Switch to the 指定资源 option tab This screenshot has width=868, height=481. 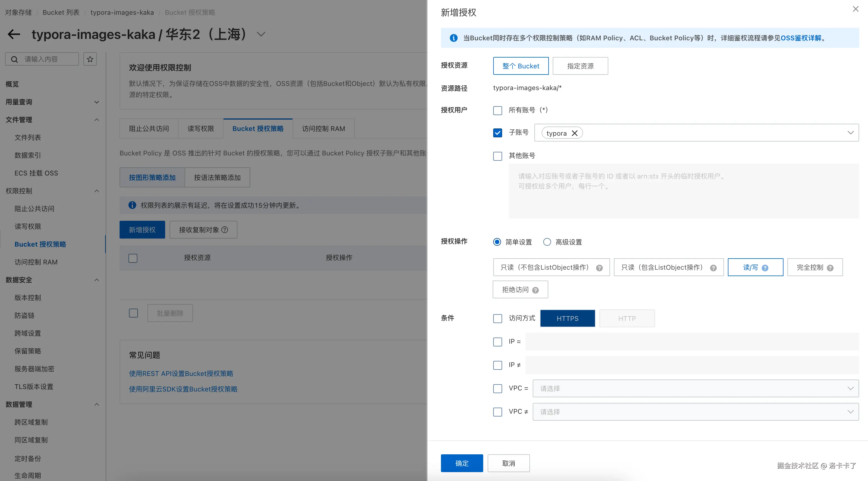click(580, 66)
